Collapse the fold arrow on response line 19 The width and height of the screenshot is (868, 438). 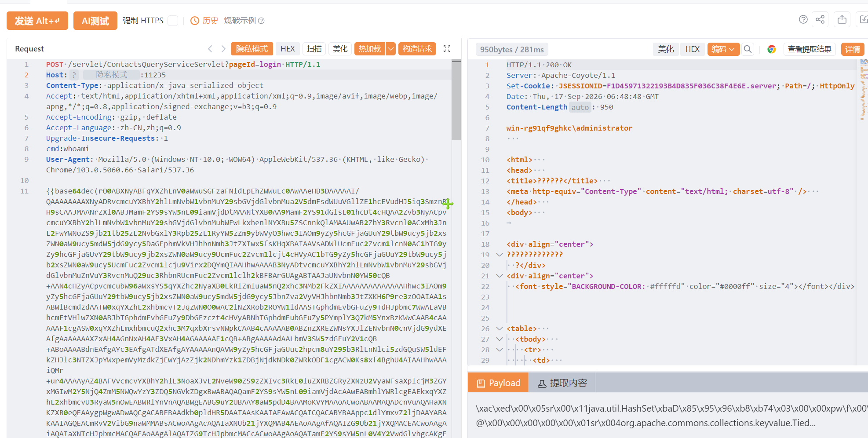pyautogui.click(x=499, y=255)
